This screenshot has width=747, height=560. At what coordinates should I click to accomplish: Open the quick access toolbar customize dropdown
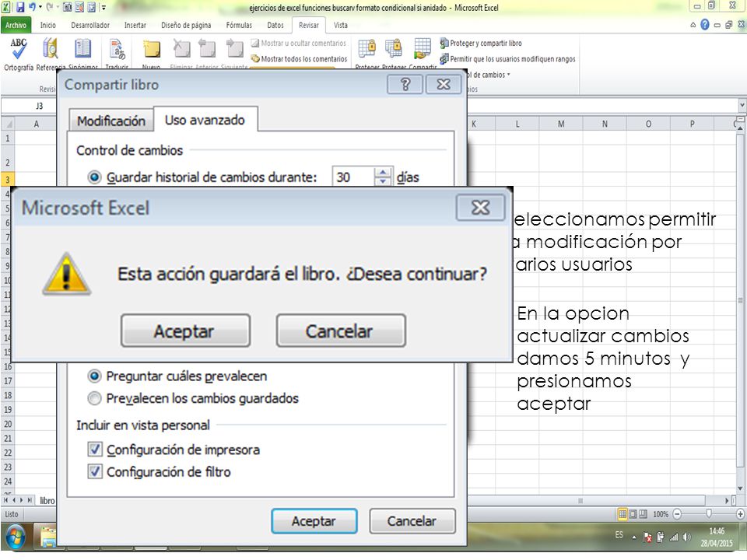coord(103,7)
